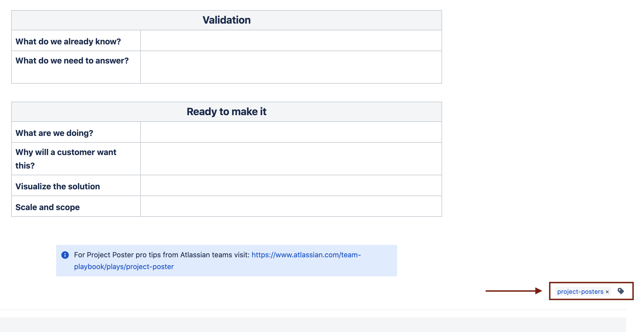Click the label tag icon to edit labels
The height and width of the screenshot is (332, 644).
coord(621,291)
